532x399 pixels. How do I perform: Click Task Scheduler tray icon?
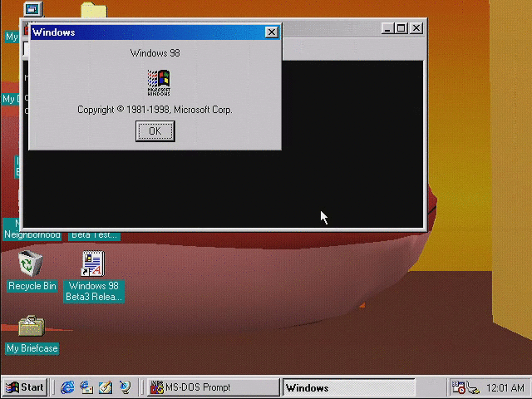(458, 387)
